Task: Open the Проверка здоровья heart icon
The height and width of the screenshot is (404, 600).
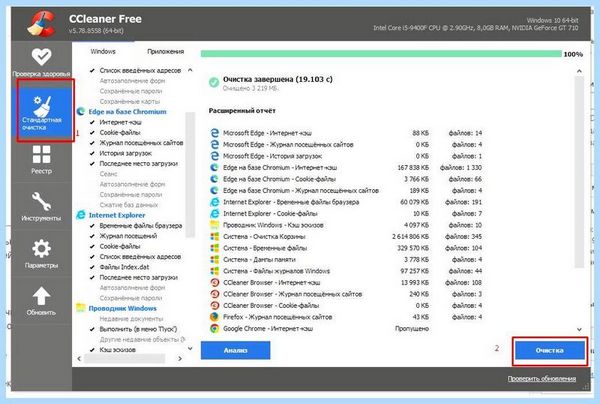Action: [x=41, y=57]
